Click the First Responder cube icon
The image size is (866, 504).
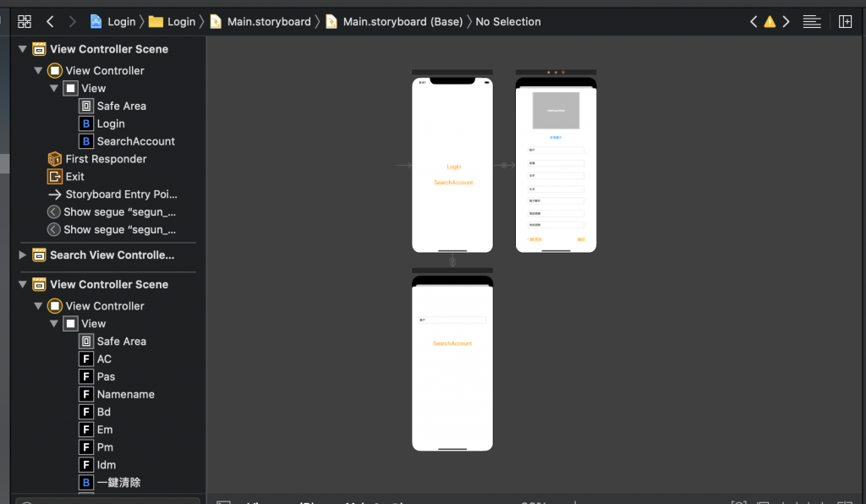coord(55,159)
